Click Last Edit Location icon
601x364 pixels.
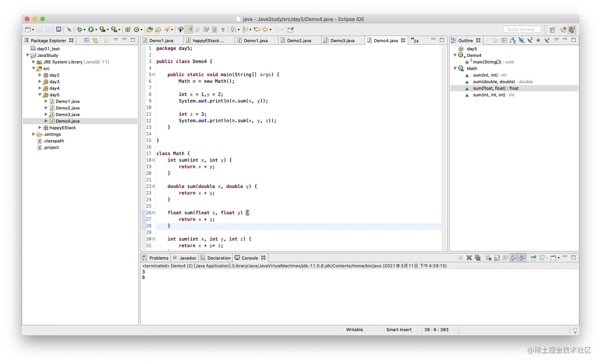point(257,29)
